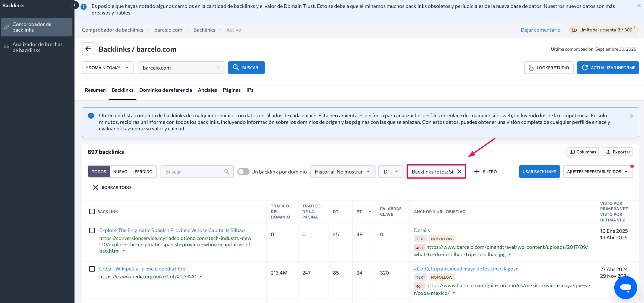Check the select-all BACKLINK header checkbox
Viewport: 644px width, 303px height.
tap(92, 212)
